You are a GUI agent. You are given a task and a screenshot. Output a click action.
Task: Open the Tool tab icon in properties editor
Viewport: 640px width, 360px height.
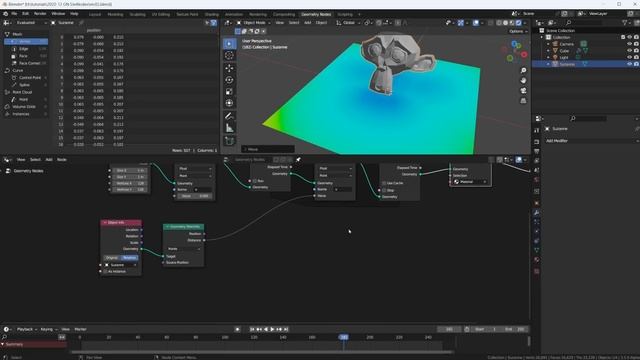click(x=537, y=130)
